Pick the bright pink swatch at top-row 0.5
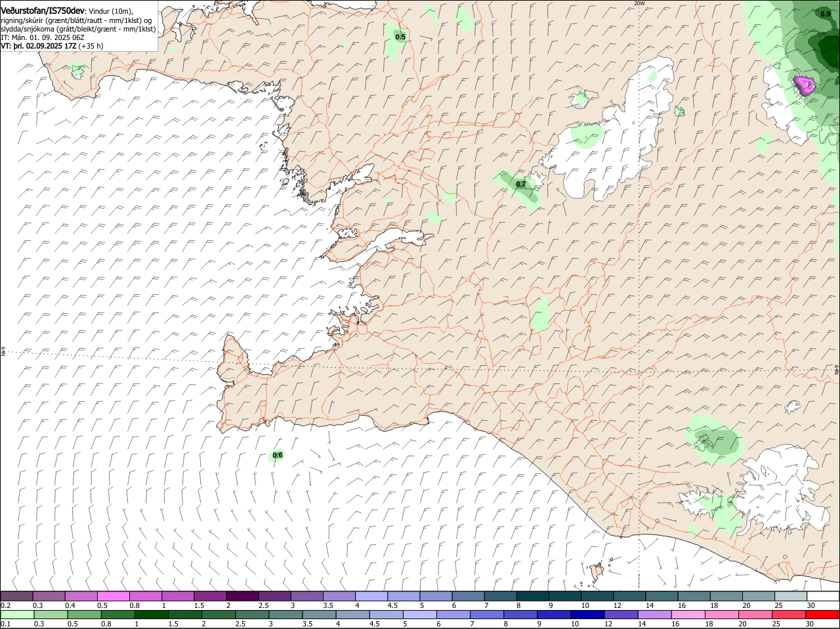This screenshot has height=629, width=840. tap(114, 596)
